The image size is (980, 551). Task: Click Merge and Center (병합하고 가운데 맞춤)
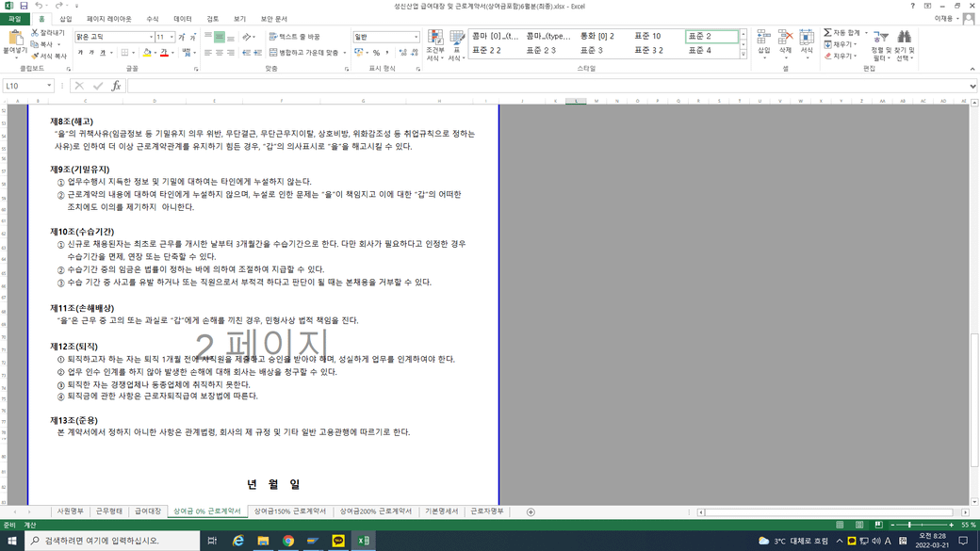point(308,53)
